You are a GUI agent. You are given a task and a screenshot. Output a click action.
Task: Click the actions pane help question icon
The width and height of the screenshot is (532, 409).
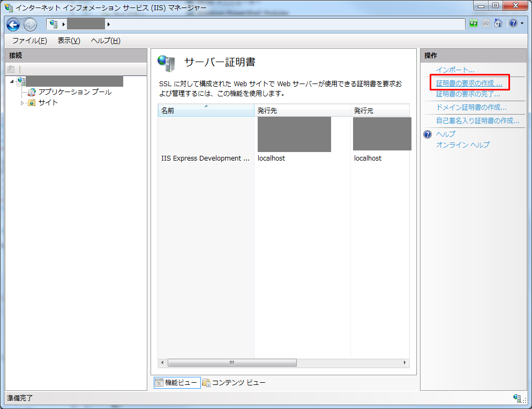(428, 134)
